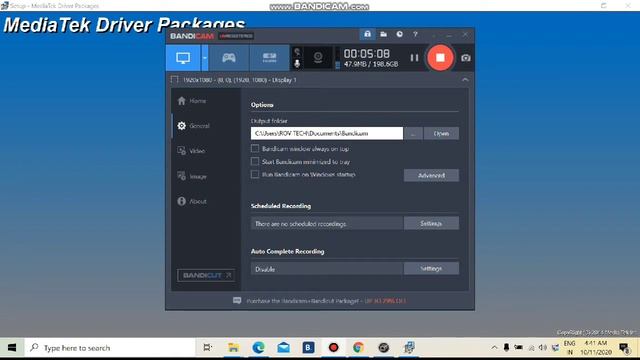
Task: Open the dark round app taskbar icon
Action: pos(384,348)
